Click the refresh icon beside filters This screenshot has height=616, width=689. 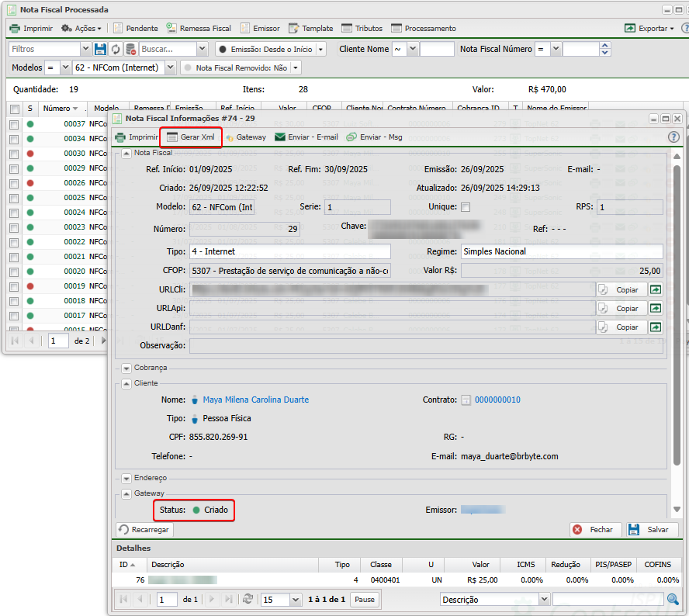coord(116,49)
